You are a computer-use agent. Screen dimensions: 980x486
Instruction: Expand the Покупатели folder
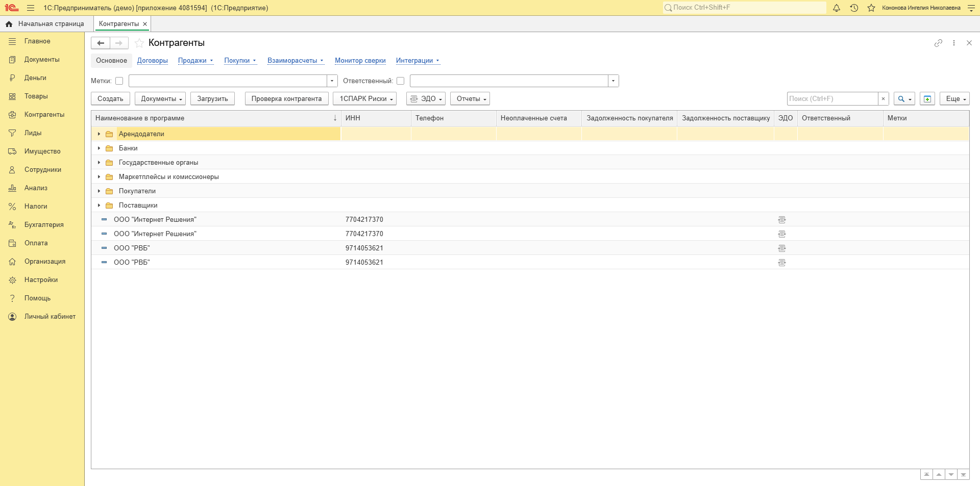point(99,191)
